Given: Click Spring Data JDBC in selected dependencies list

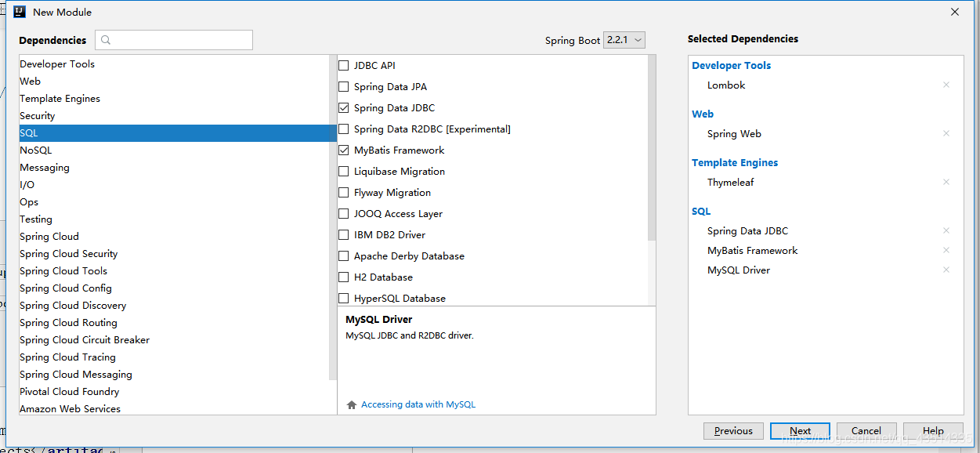Looking at the screenshot, I should (747, 230).
